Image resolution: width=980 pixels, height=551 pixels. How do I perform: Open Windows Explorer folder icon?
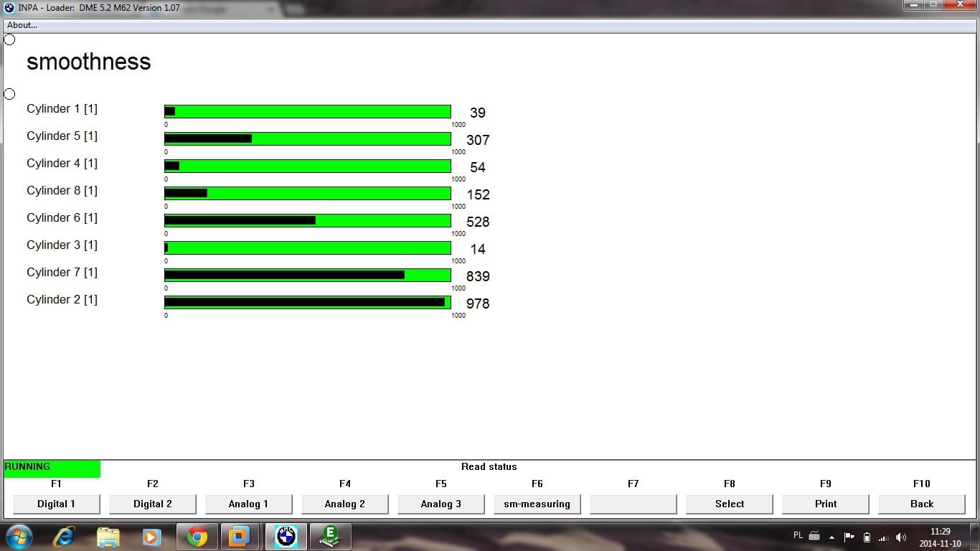coord(108,537)
